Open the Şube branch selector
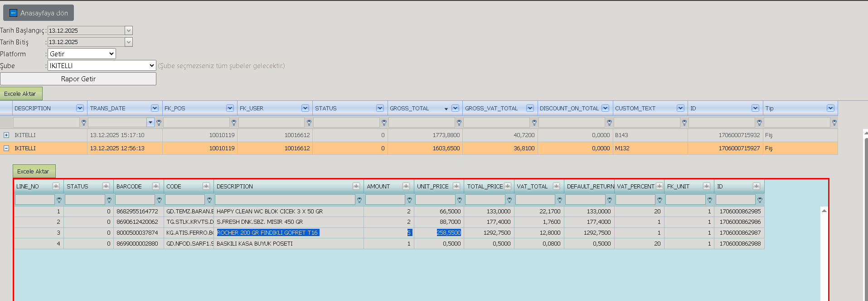The image size is (868, 301). point(102,65)
